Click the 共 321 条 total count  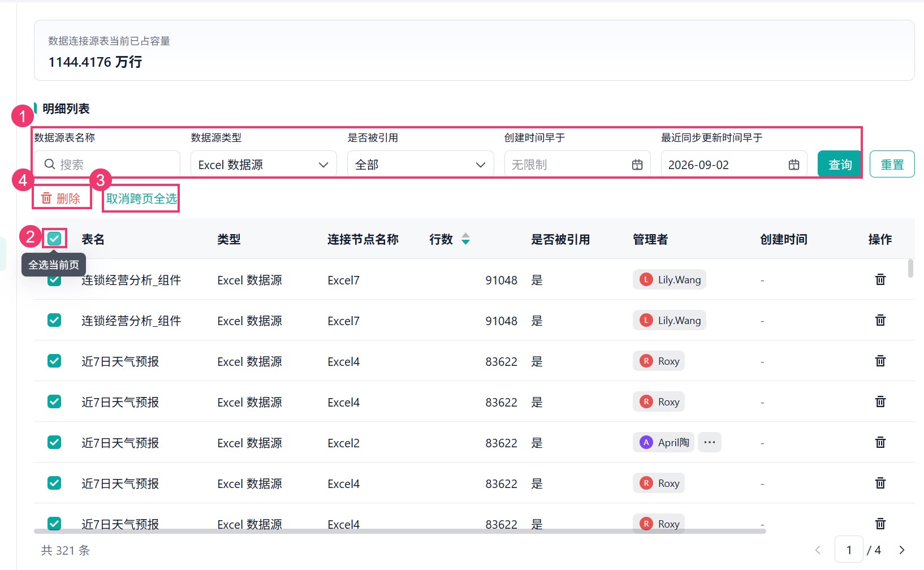pos(66,550)
